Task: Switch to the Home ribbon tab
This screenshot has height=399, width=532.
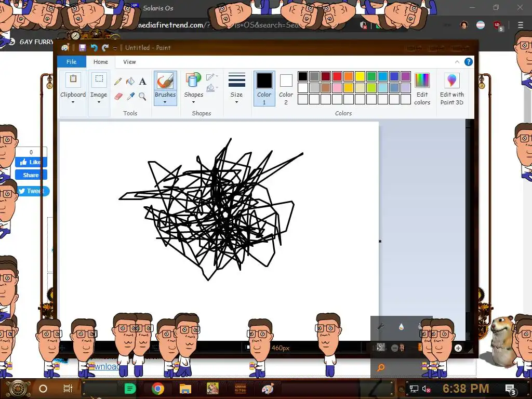Action: [x=101, y=62]
